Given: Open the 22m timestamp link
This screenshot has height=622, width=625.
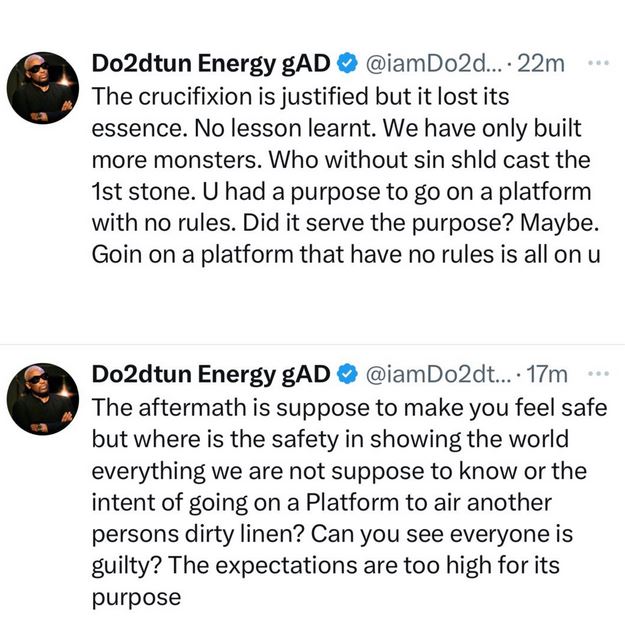Looking at the screenshot, I should click(543, 64).
